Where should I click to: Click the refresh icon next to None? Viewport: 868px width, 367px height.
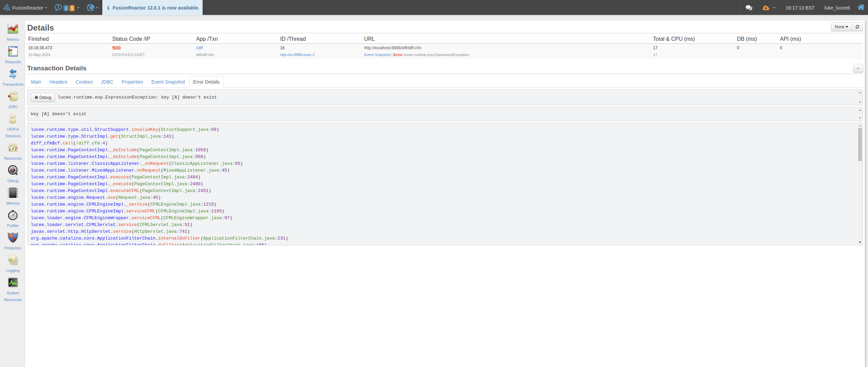[857, 27]
